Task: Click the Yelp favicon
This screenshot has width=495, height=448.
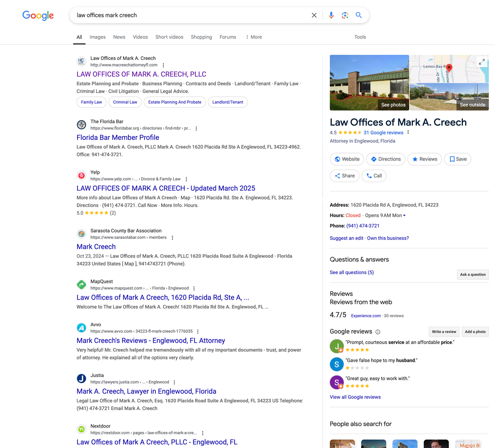Action: coord(81,176)
